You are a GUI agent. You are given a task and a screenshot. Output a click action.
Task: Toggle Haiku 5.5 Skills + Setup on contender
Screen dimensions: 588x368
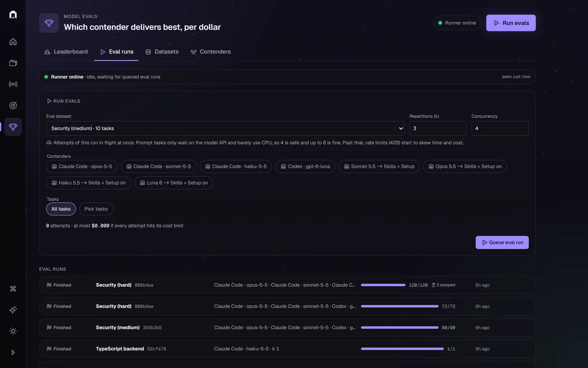(x=89, y=183)
